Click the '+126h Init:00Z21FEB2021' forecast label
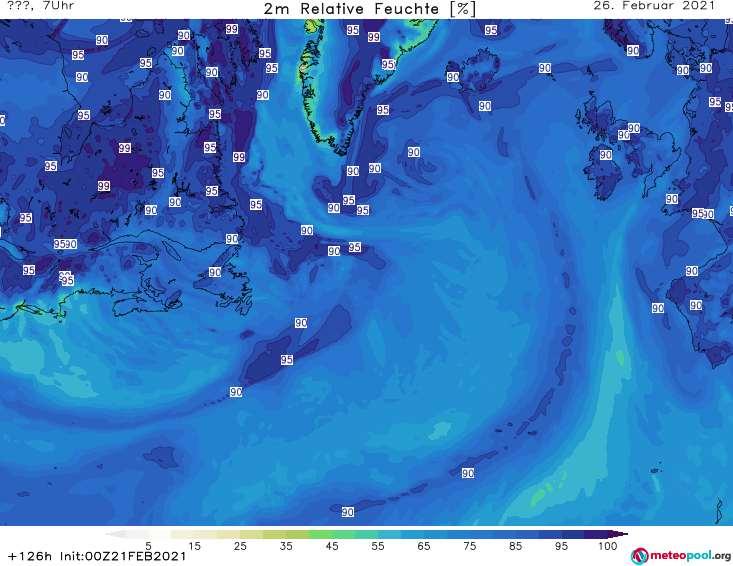Image resolution: width=733 pixels, height=566 pixels. coord(97,556)
